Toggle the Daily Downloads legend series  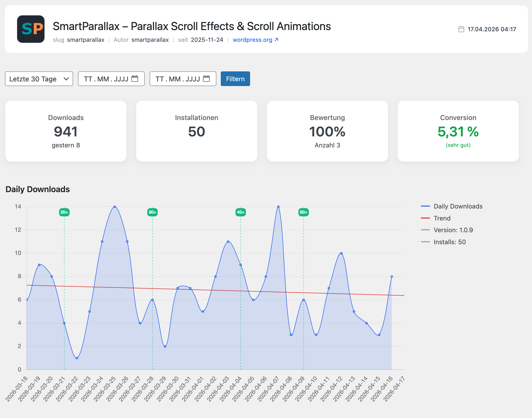452,206
